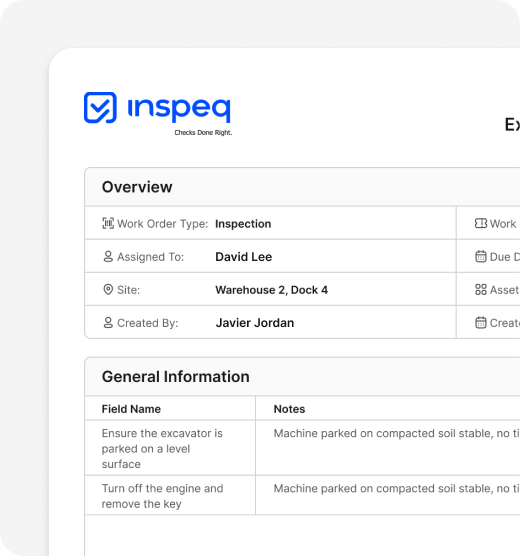
Task: Click the Checks Done Right tagline
Action: click(203, 133)
